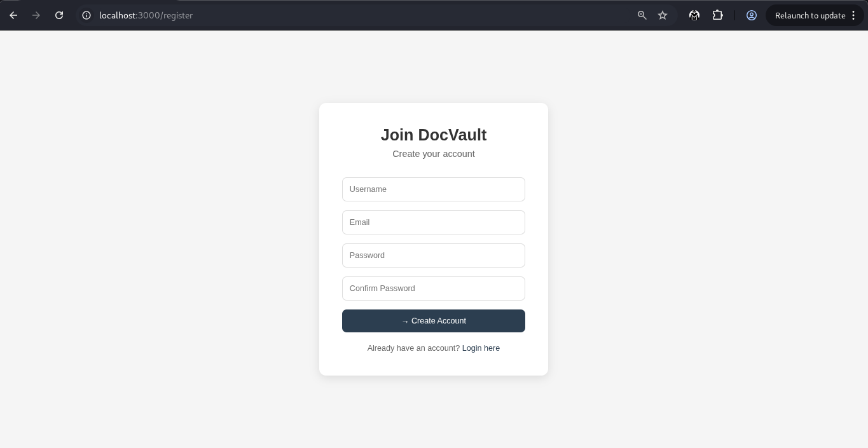View site information icon in address bar
The height and width of the screenshot is (448, 868).
click(86, 15)
